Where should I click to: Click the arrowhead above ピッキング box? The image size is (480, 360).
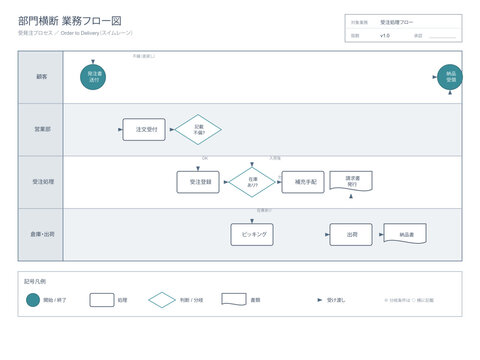(x=252, y=221)
